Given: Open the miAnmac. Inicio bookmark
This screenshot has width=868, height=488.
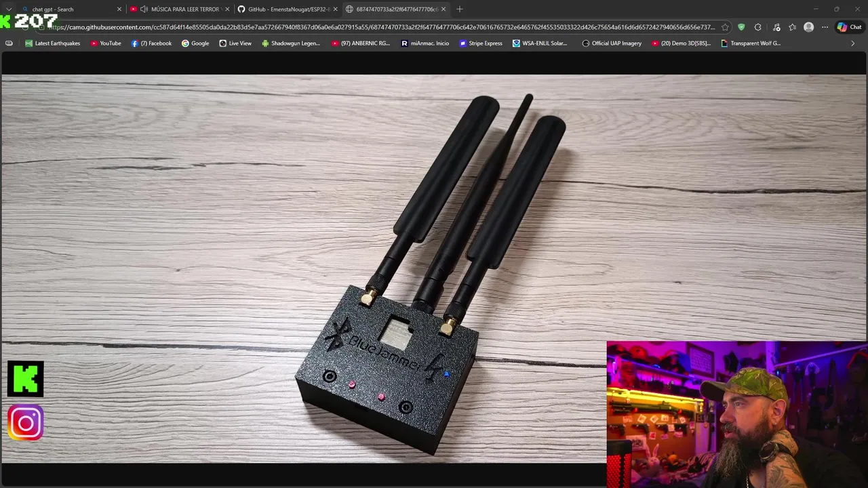Looking at the screenshot, I should pos(425,43).
